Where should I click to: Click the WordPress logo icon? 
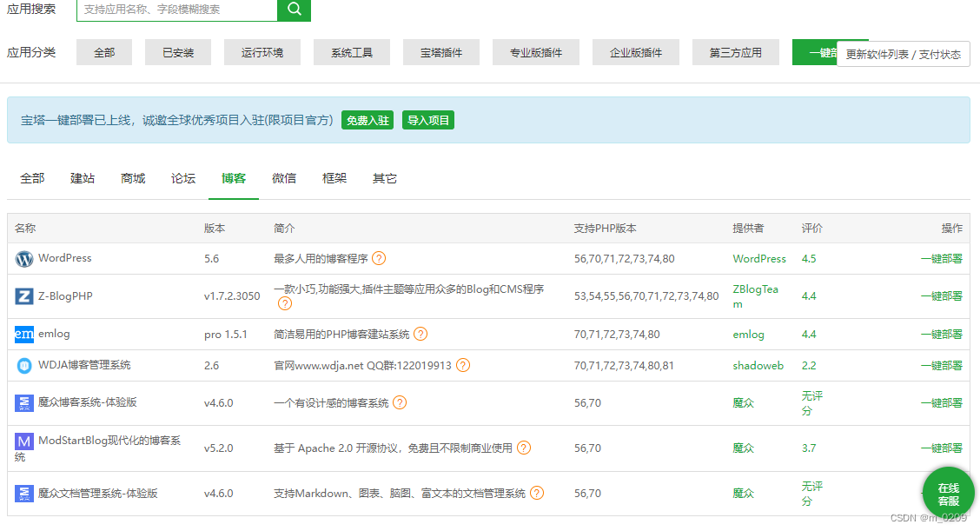pyautogui.click(x=23, y=258)
